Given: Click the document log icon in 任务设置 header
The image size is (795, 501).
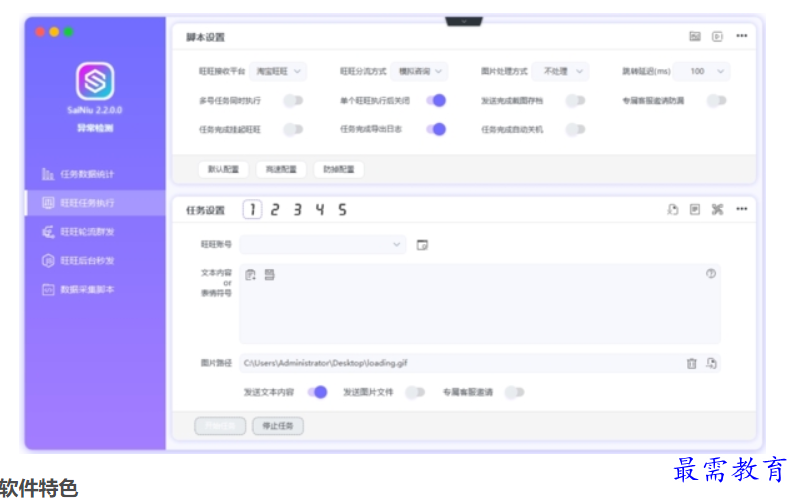Looking at the screenshot, I should click(x=695, y=209).
